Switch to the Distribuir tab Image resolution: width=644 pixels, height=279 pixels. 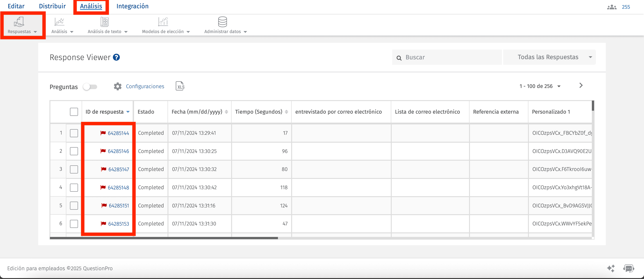pos(52,6)
